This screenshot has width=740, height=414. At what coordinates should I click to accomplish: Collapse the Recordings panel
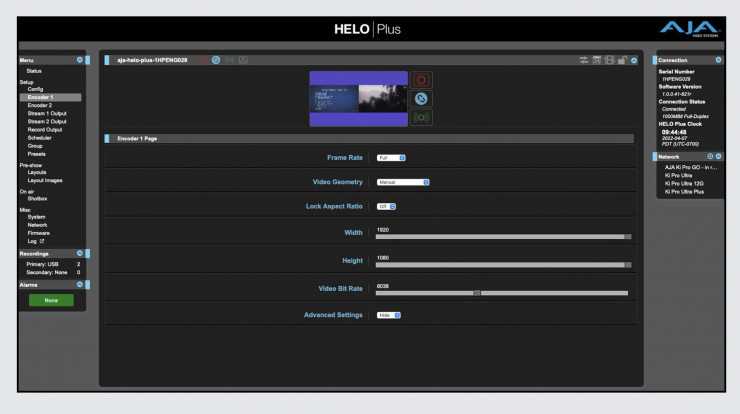tap(79, 254)
